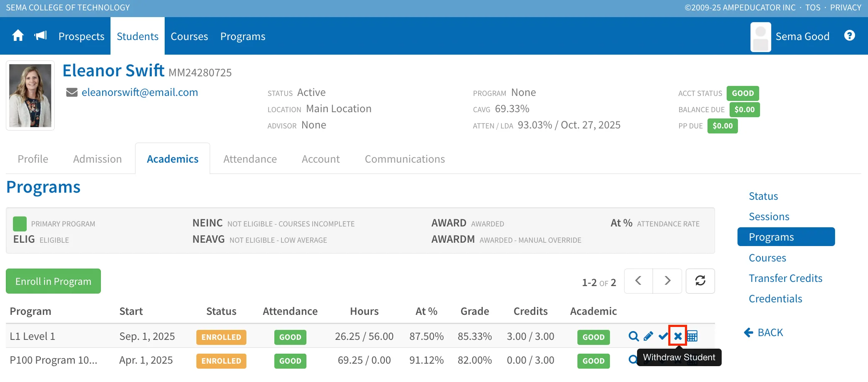Open the Courses menu
The height and width of the screenshot is (382, 868).
point(189,37)
